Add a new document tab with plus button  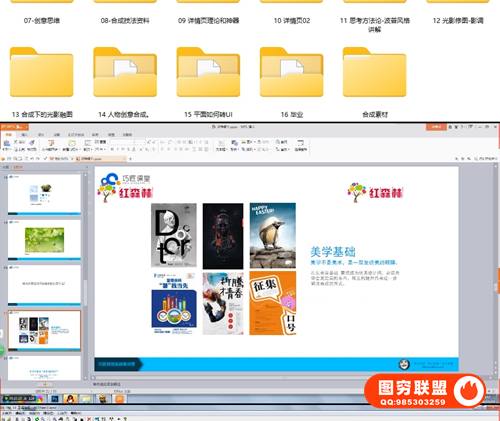point(130,159)
